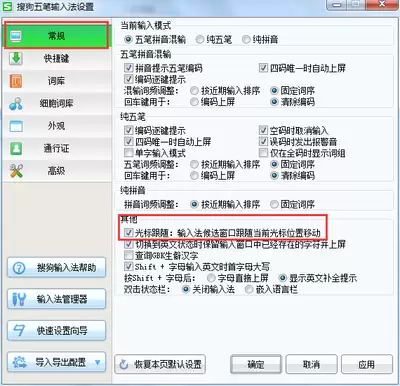The height and width of the screenshot is (386, 400).
Task: Click the 高级 wrench and screwdriver icon
Action: point(16,171)
